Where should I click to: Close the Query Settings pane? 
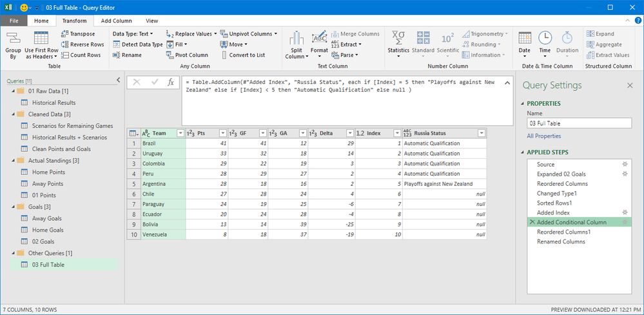[x=630, y=85]
